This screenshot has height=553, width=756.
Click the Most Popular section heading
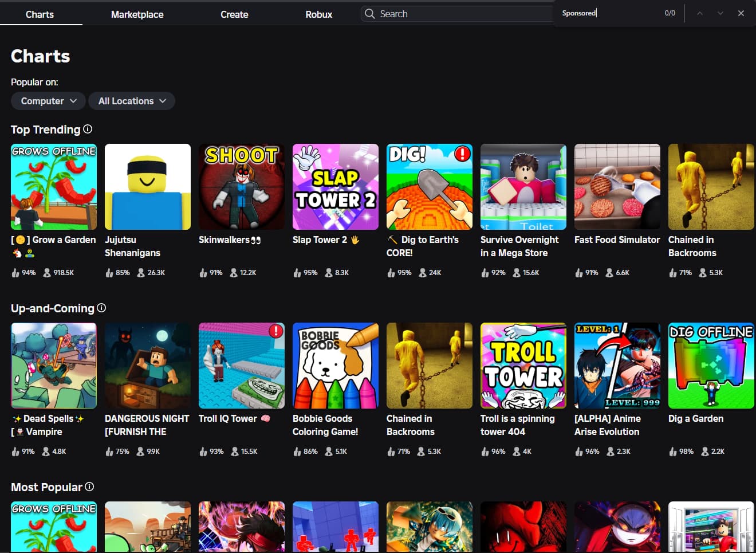coord(47,487)
